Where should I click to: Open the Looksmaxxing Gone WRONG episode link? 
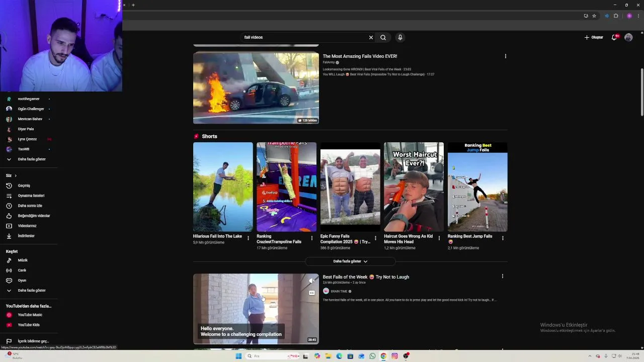pyautogui.click(x=367, y=69)
